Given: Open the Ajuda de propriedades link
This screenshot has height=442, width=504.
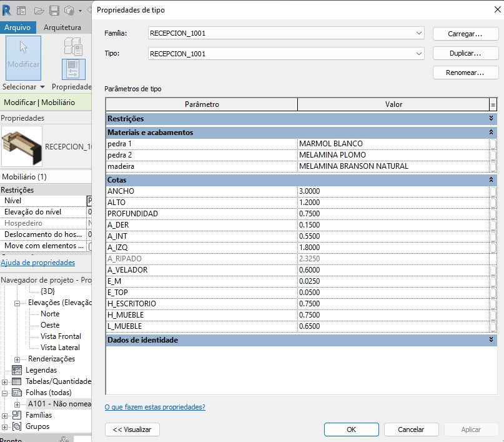Looking at the screenshot, I should click(37, 263).
